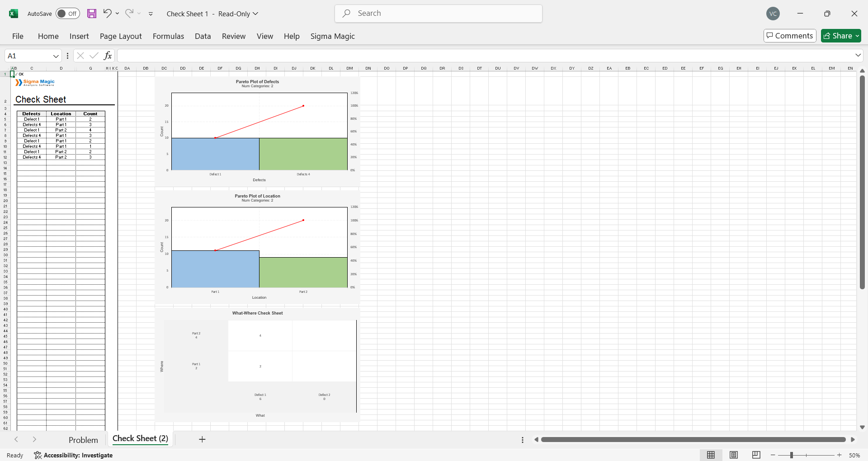Expand the Name Box dropdown

point(56,56)
